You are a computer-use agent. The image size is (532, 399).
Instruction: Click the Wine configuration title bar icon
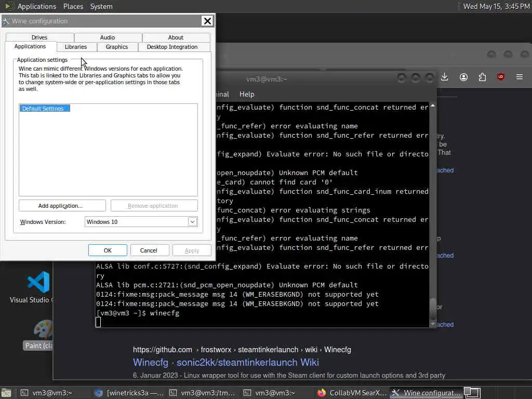(6, 21)
